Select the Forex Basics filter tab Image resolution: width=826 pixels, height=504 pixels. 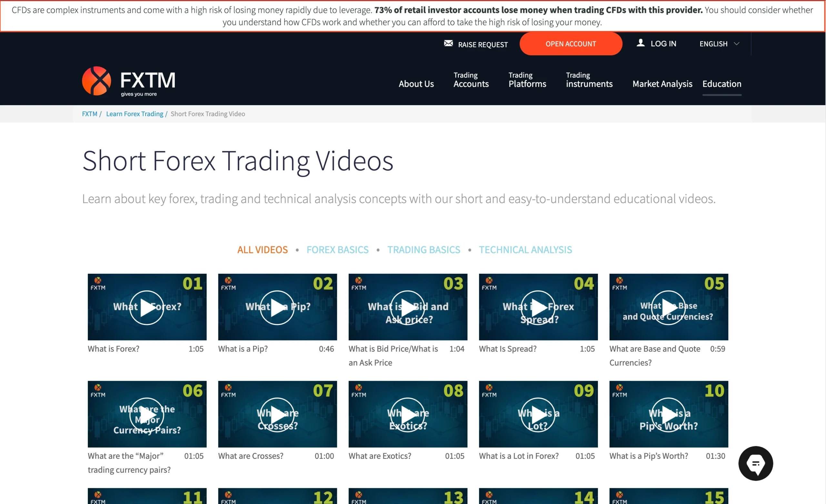(x=337, y=250)
